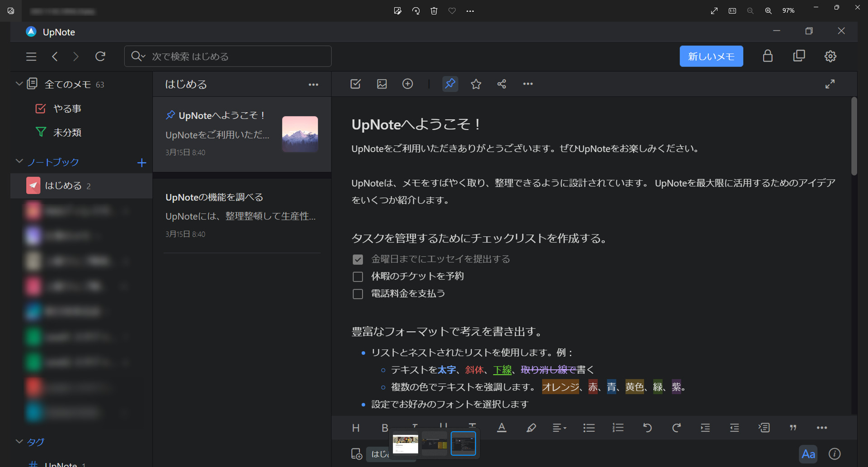Increase indent of the line
The image size is (868, 467).
click(705, 428)
